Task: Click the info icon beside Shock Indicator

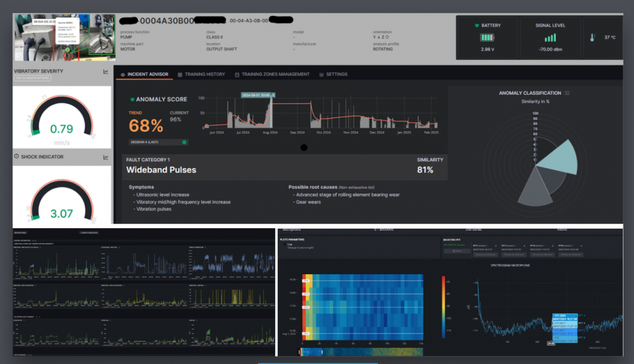Action: pyautogui.click(x=17, y=157)
